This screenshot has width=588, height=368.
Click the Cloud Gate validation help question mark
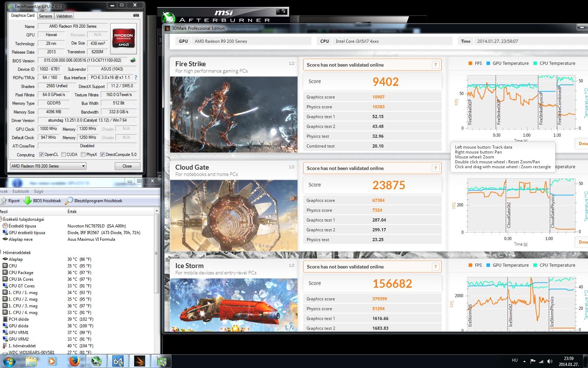tap(435, 168)
